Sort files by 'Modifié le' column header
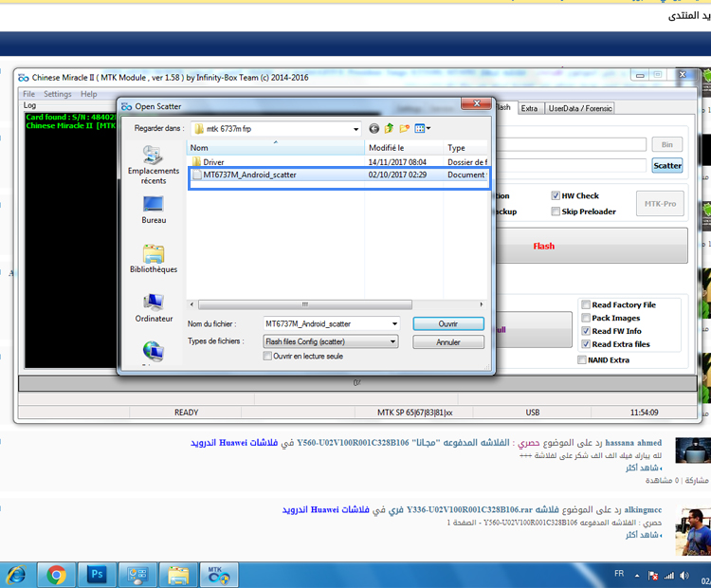Image resolution: width=711 pixels, height=588 pixels. (404, 148)
